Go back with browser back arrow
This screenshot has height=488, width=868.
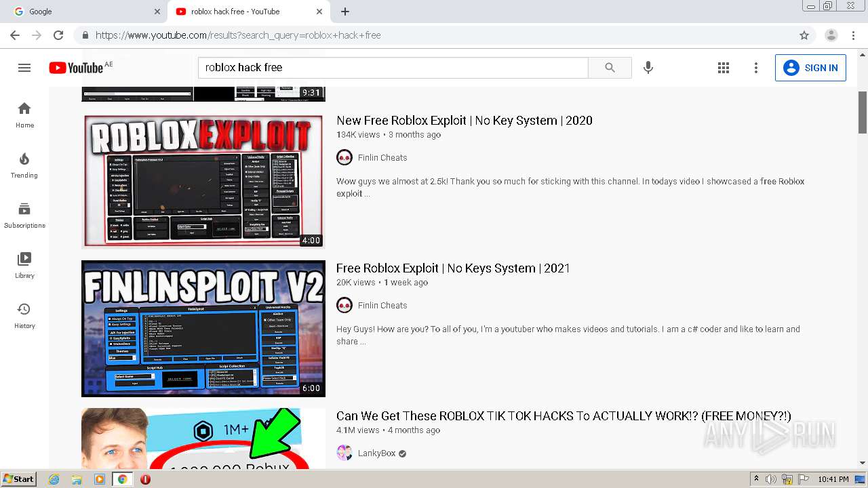[15, 35]
